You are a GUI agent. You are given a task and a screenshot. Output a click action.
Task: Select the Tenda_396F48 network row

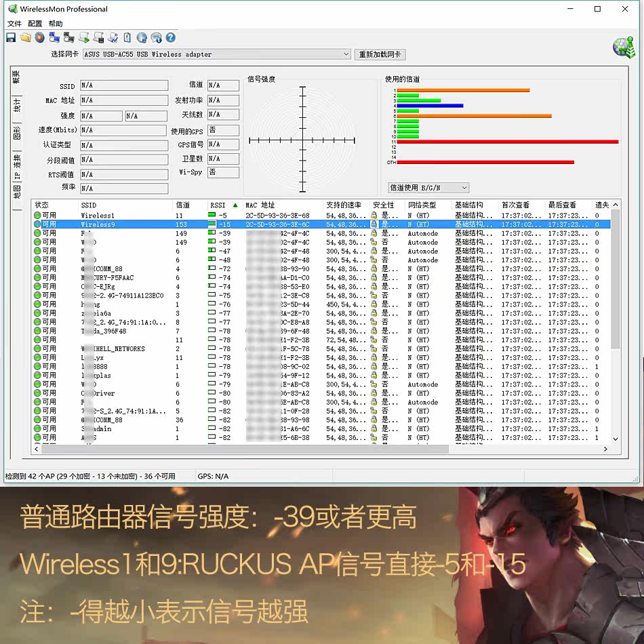coord(321,331)
